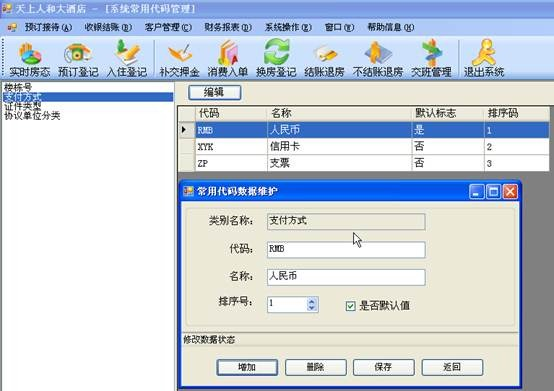Image resolution: width=554 pixels, height=391 pixels.
Task: Click the app icon in the main title bar
Action: (x=7, y=8)
